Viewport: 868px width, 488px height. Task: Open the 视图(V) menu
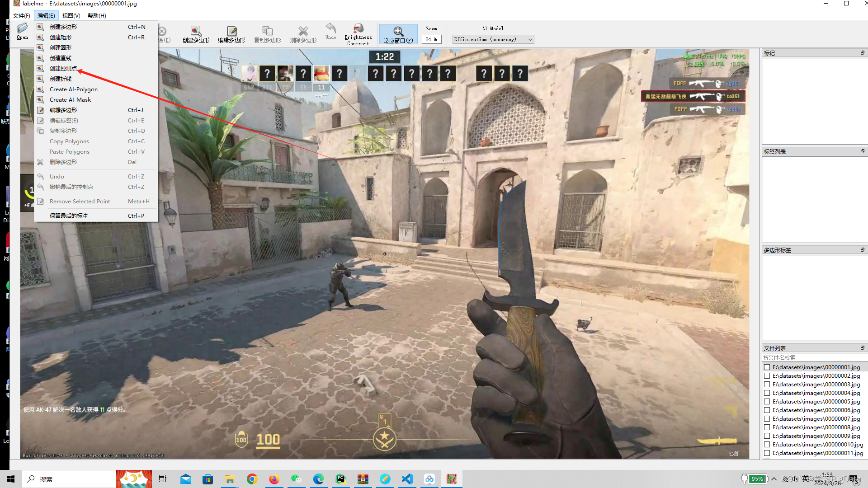click(x=71, y=16)
